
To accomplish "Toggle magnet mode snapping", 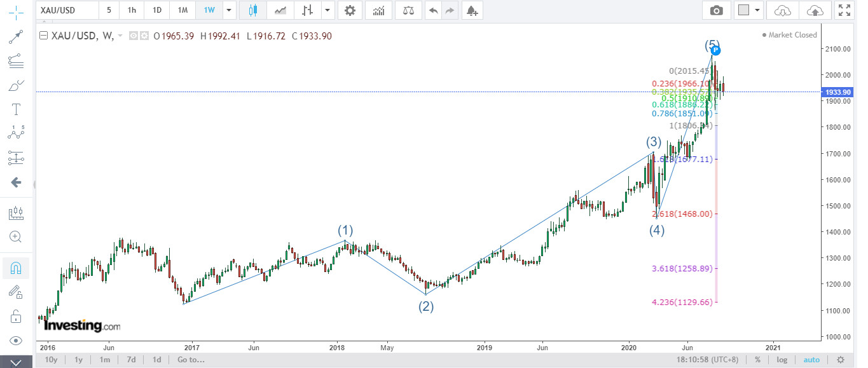I will coord(16,268).
